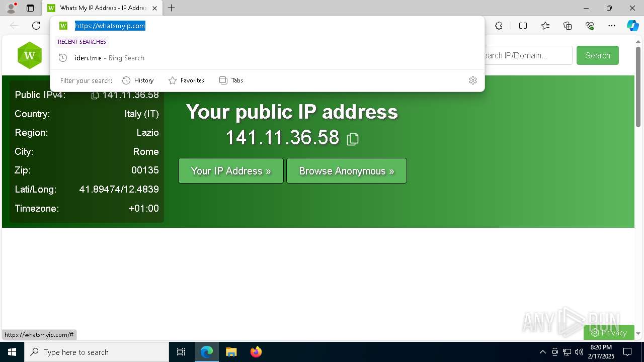Open the notification center icon
The image size is (644, 362).
pyautogui.click(x=627, y=352)
